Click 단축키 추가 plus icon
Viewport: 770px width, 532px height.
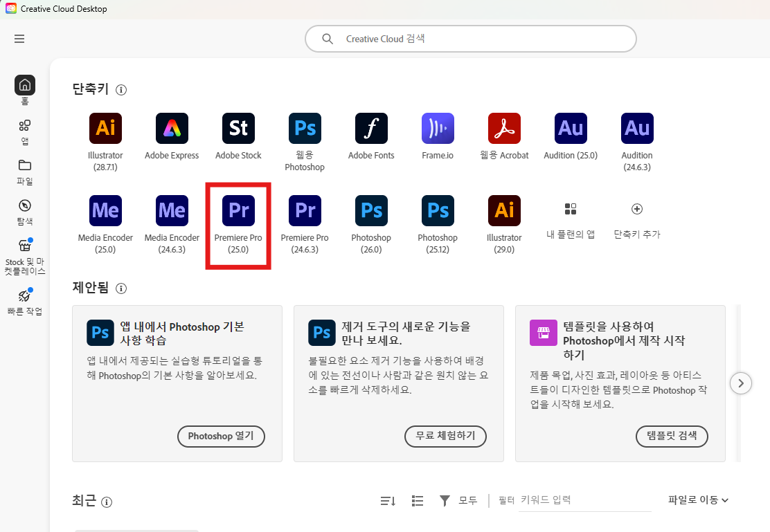coord(637,209)
